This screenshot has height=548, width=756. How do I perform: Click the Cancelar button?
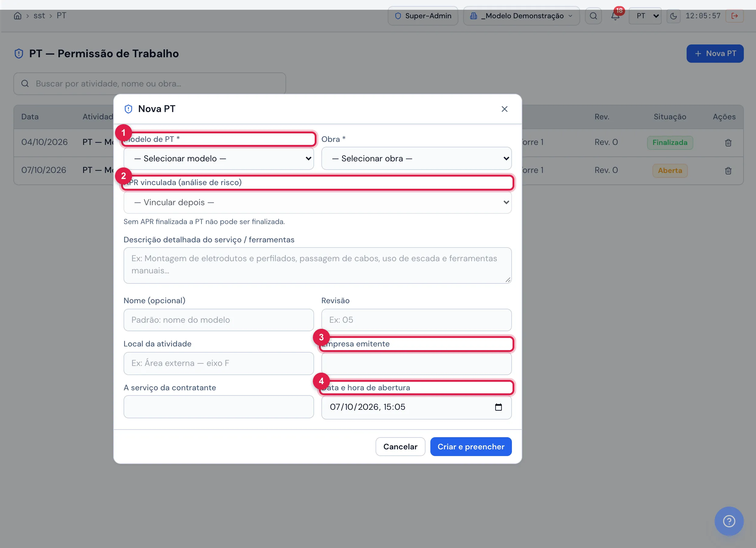[x=400, y=447]
